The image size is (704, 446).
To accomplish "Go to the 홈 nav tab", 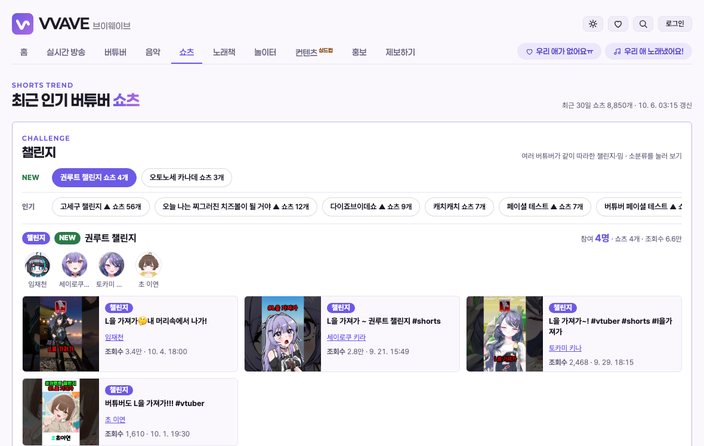I will tap(24, 52).
